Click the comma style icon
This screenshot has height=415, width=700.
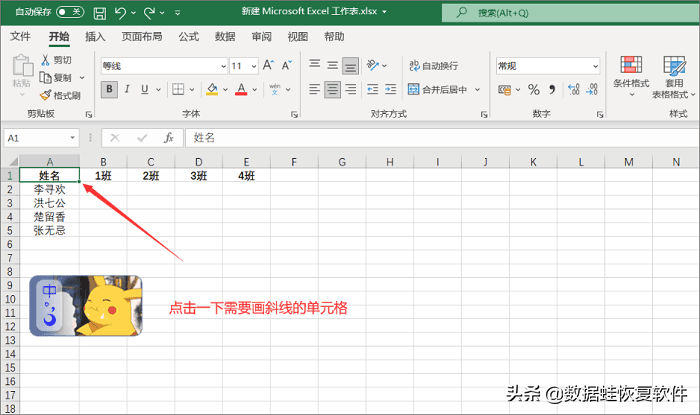553,90
